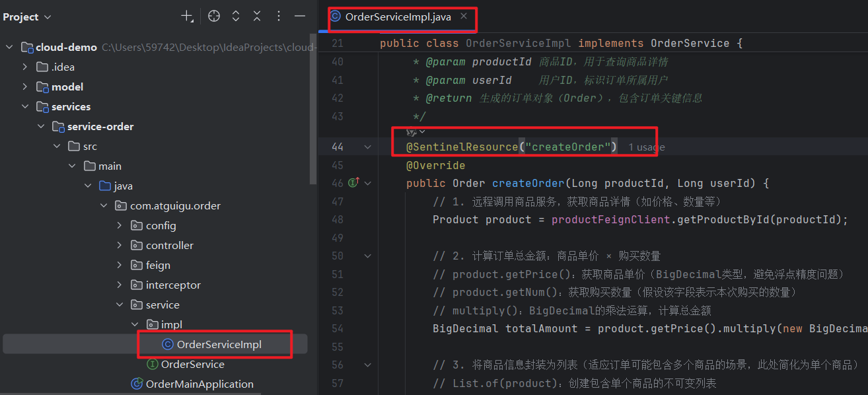The height and width of the screenshot is (395, 868).
Task: Select the feign package row
Action: click(155, 265)
